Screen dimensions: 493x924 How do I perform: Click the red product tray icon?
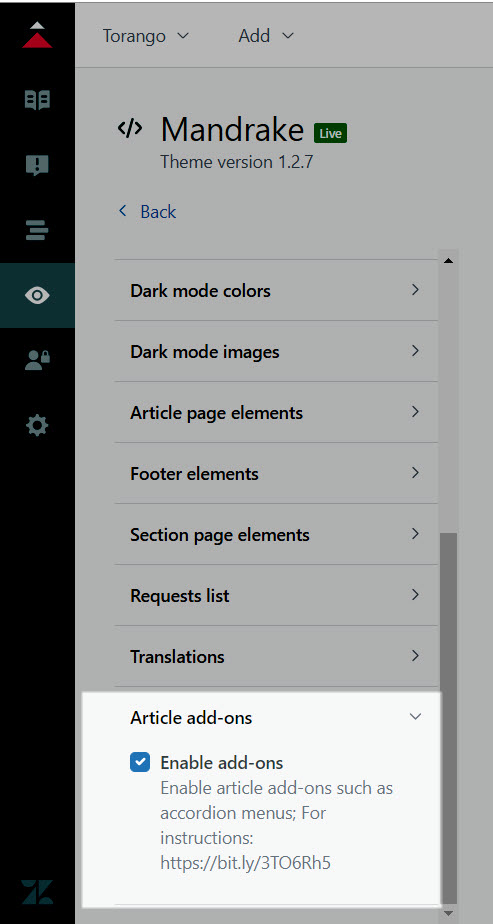(37, 35)
